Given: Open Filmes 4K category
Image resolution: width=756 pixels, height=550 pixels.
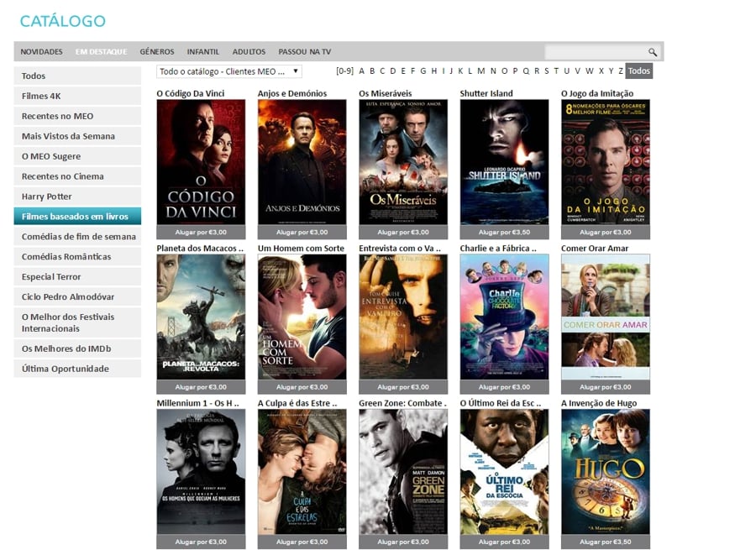Looking at the screenshot, I should (77, 96).
